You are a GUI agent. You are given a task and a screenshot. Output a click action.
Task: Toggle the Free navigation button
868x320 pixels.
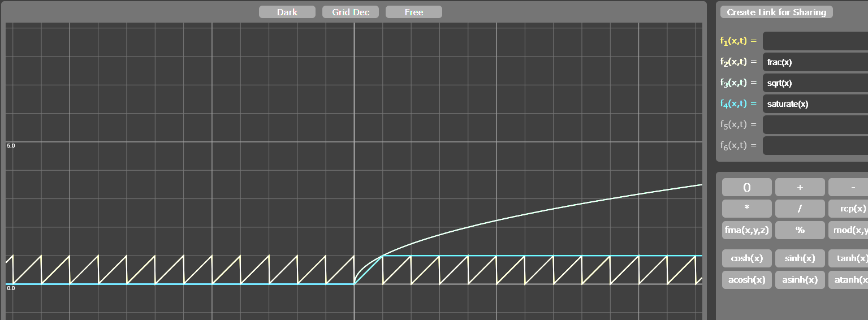click(x=414, y=12)
